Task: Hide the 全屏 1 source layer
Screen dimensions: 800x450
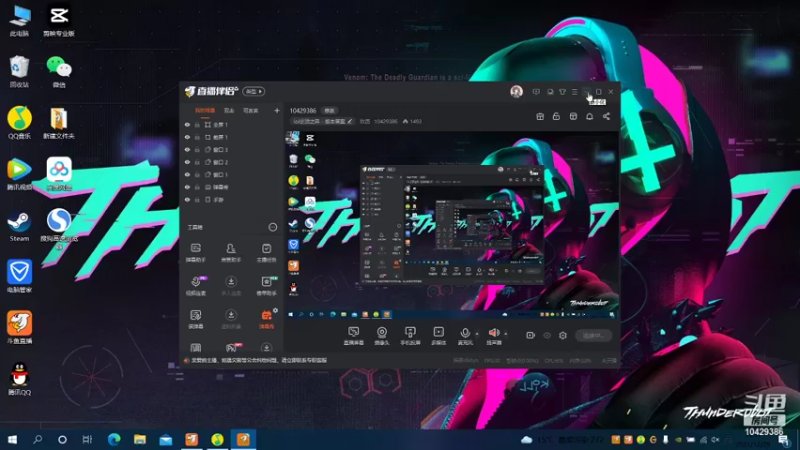Action: pyautogui.click(x=187, y=124)
